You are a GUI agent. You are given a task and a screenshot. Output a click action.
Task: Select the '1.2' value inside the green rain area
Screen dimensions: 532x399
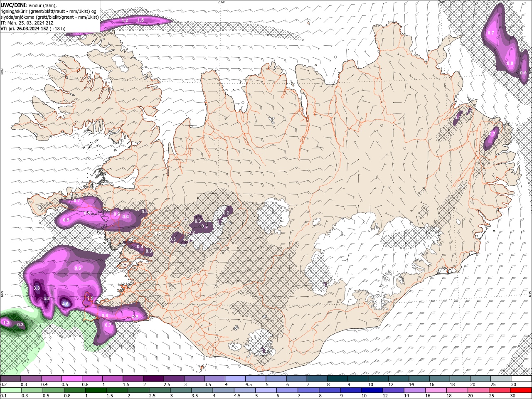(6, 323)
